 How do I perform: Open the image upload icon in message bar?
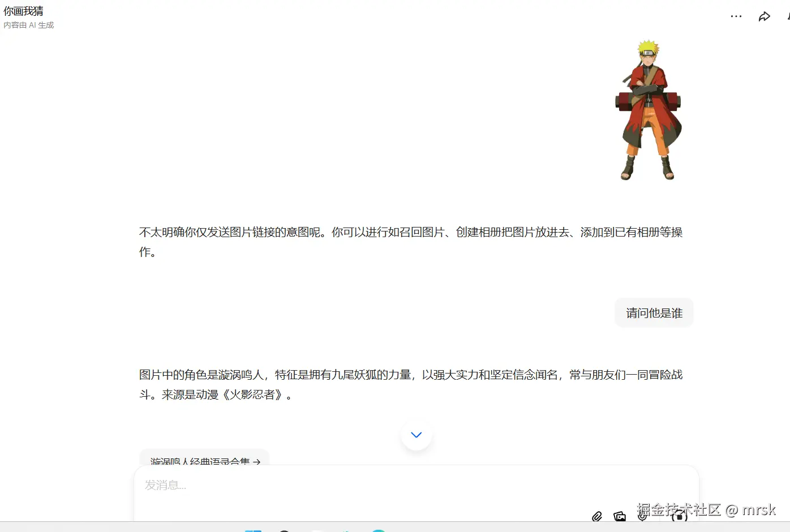[620, 516]
